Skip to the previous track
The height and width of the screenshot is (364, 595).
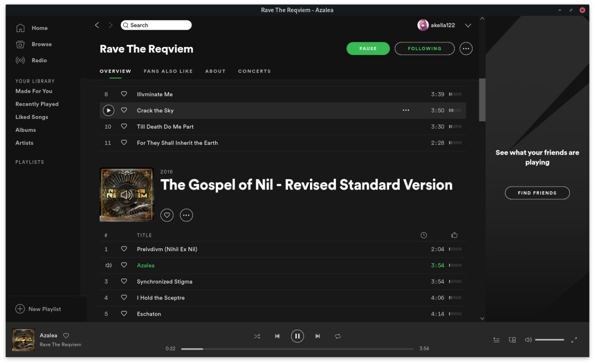click(278, 336)
